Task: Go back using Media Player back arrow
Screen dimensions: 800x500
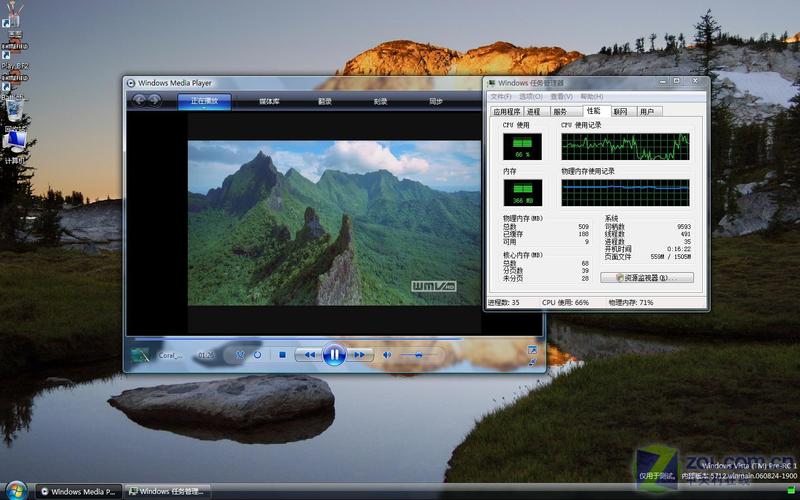Action: point(139,100)
